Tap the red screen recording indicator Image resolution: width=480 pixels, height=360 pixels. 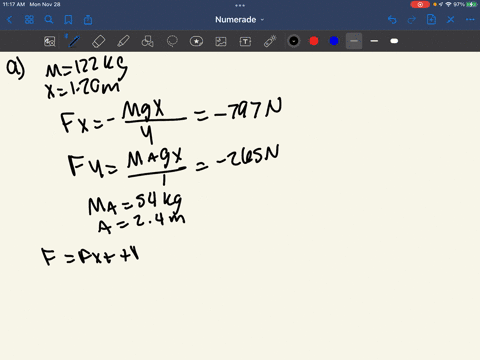click(x=420, y=4)
